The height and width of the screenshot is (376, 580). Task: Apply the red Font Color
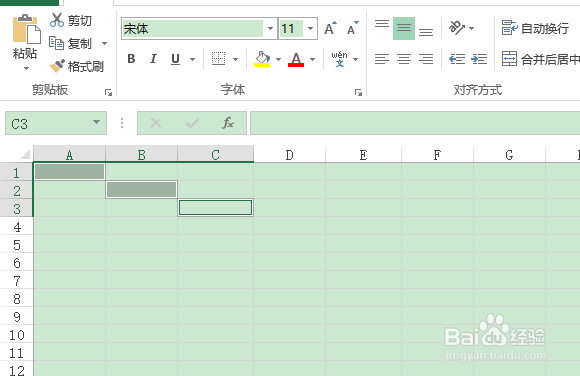pos(296,59)
